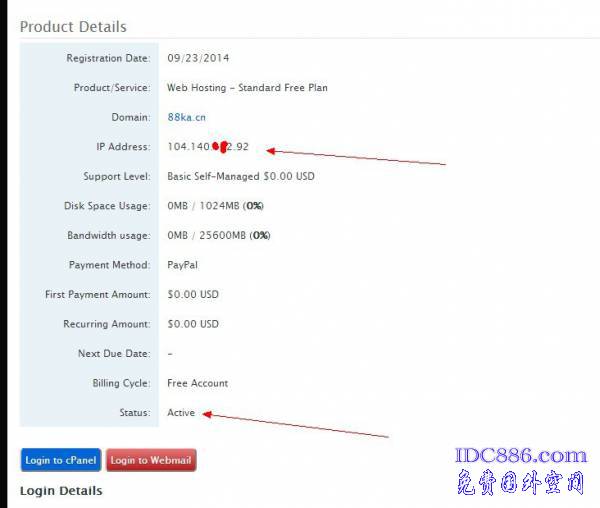Click the Login to cPanel button
Viewport: 600px width, 508px height.
tap(61, 460)
